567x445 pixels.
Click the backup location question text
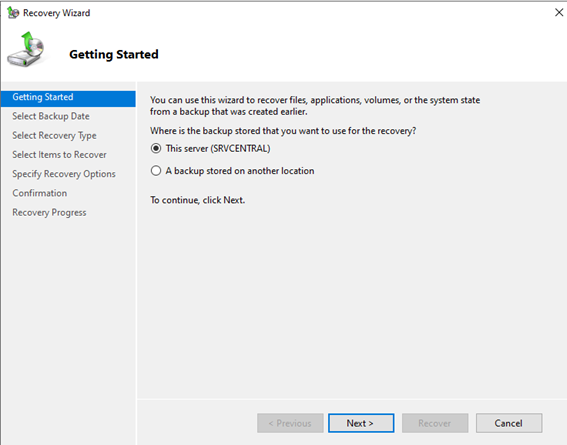[283, 131]
